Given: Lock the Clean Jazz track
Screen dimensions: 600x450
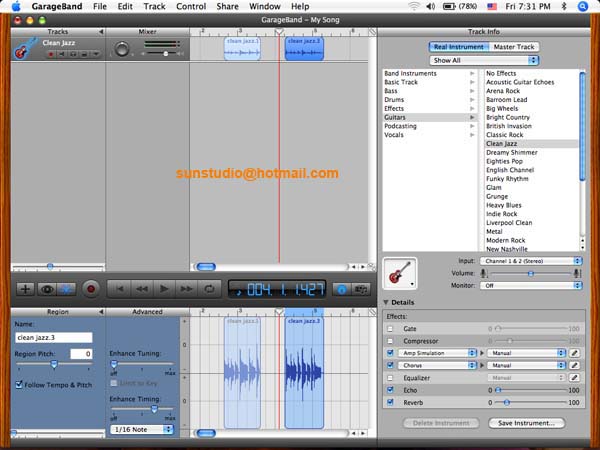Looking at the screenshot, I should pos(84,54).
